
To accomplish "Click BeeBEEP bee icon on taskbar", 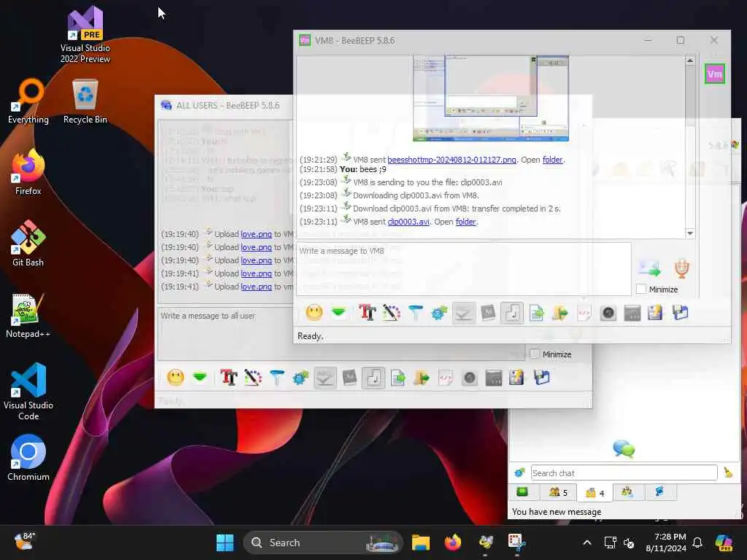I will coord(485,542).
